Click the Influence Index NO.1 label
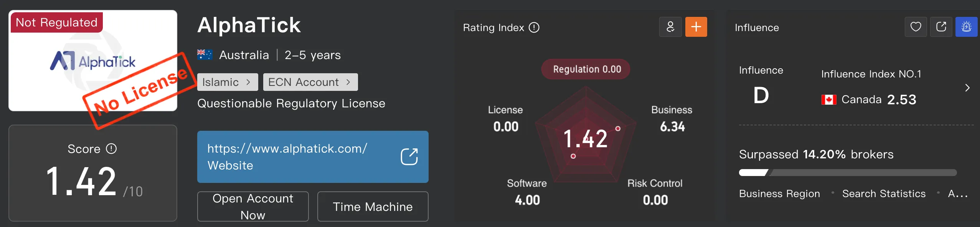The image size is (980, 227). click(x=871, y=74)
